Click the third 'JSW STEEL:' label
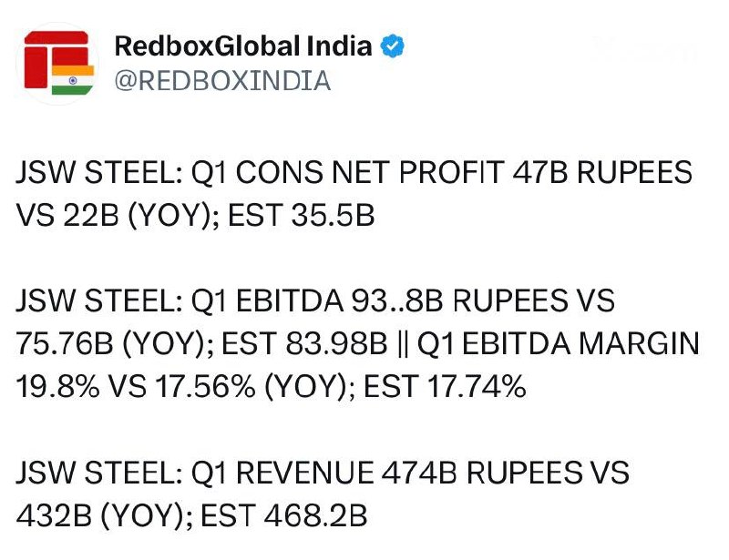 coord(99,473)
